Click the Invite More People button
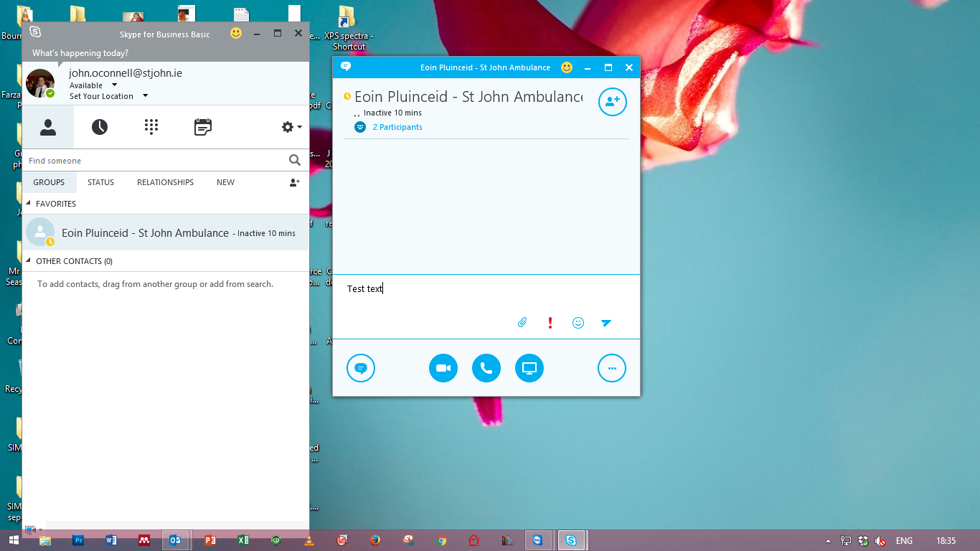Image resolution: width=980 pixels, height=551 pixels. click(613, 101)
